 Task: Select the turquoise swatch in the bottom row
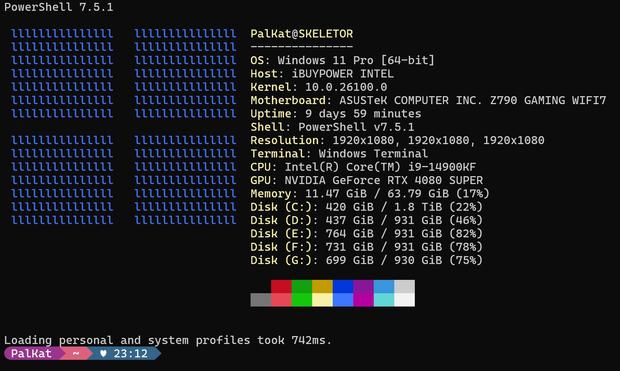coord(384,300)
